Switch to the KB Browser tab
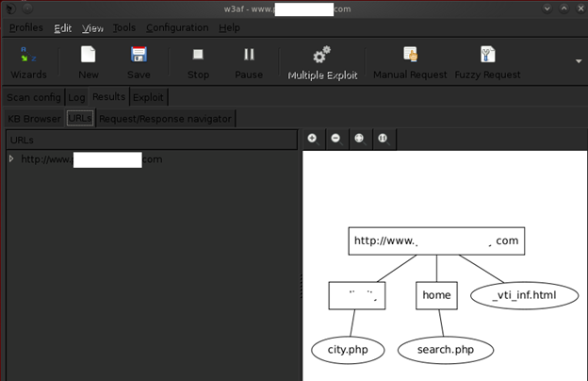This screenshot has height=381, width=588. tap(33, 119)
